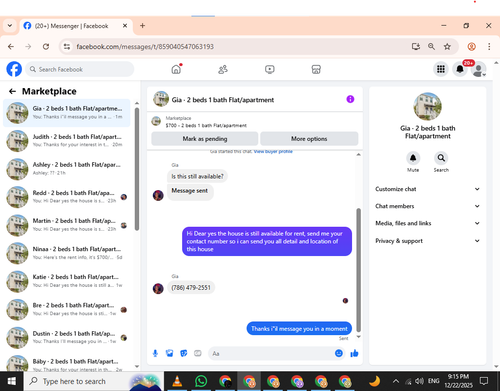Choose a GIF from the GIF icon
Image resolution: width=500 pixels, height=391 pixels.
198,353
